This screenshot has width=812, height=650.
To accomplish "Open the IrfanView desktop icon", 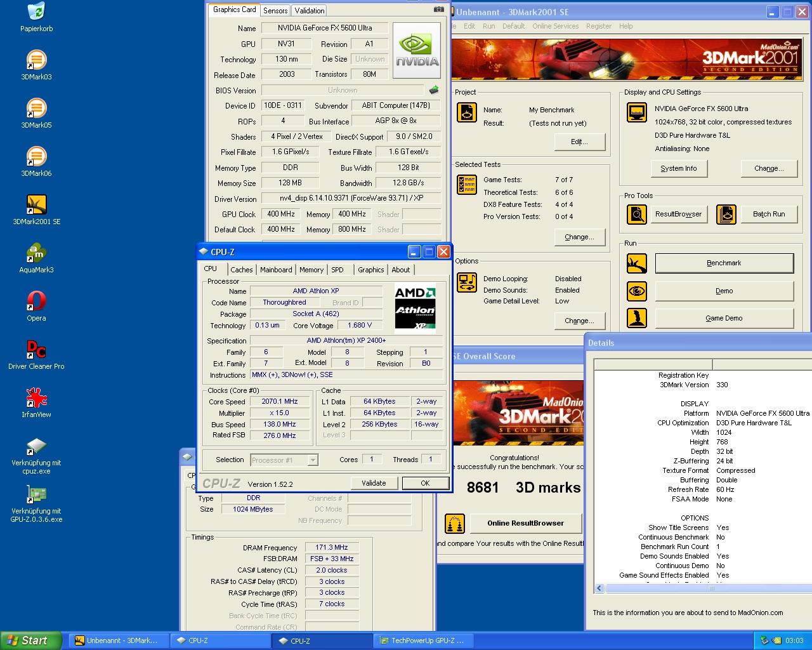I will 36,398.
